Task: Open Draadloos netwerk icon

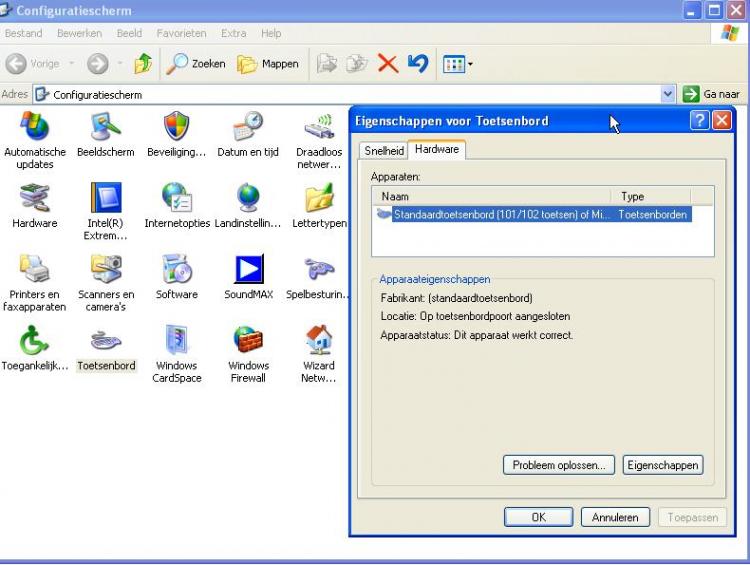Action: (319, 127)
